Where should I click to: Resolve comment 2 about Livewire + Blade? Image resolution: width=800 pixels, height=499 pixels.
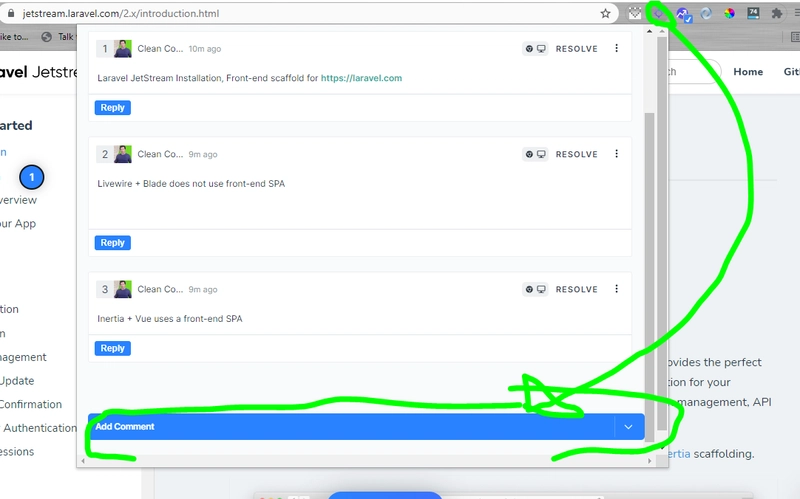click(577, 154)
